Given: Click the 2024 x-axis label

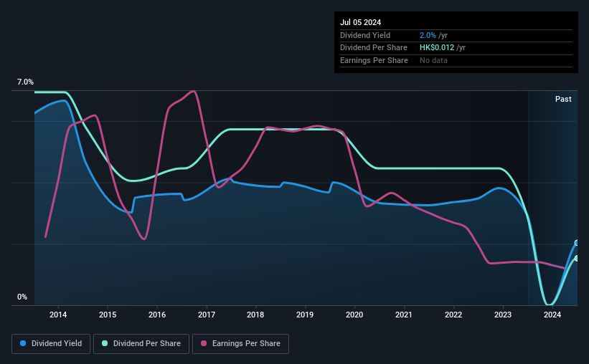Looking at the screenshot, I should click(552, 315).
